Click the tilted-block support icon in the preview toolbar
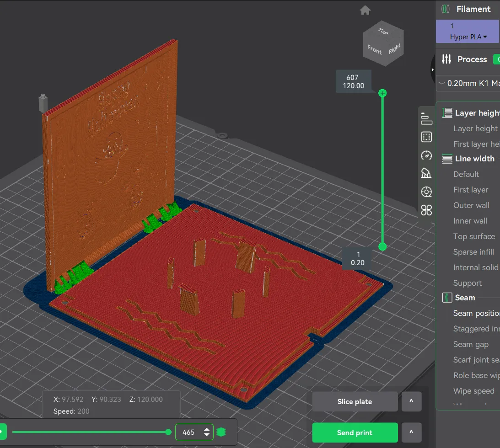The image size is (500, 448). point(426,173)
